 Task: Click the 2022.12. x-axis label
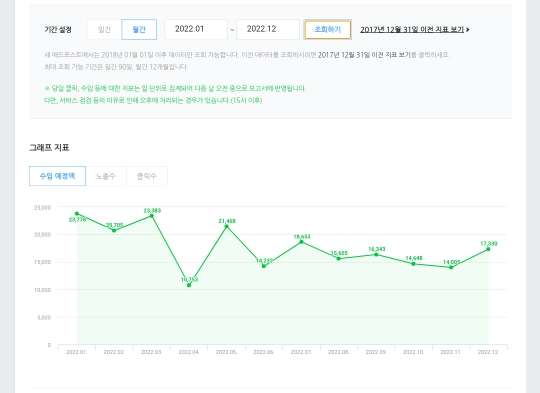(x=488, y=352)
